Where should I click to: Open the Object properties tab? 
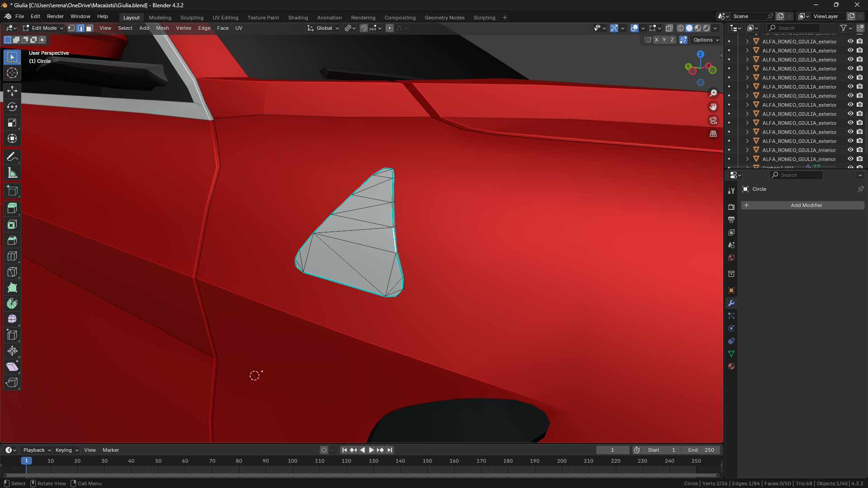click(x=731, y=290)
